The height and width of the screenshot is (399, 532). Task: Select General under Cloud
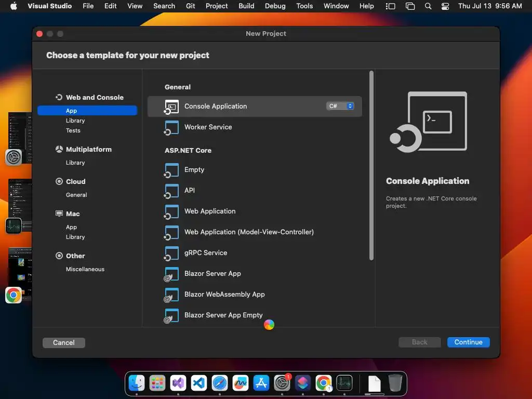76,195
